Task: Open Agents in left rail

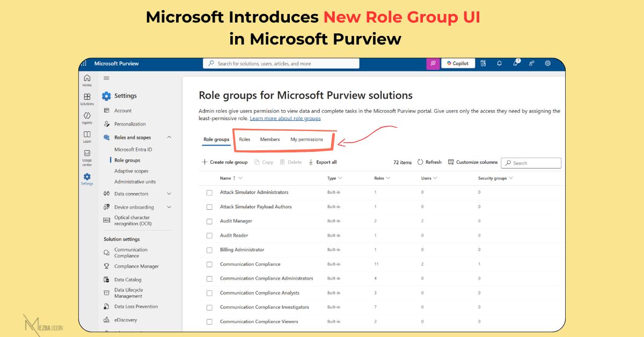Action: click(87, 118)
